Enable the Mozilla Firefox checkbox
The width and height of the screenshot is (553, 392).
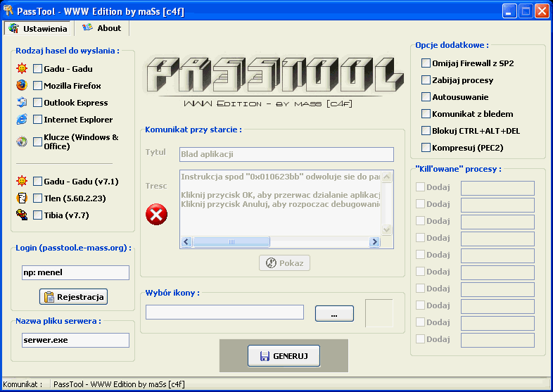38,86
